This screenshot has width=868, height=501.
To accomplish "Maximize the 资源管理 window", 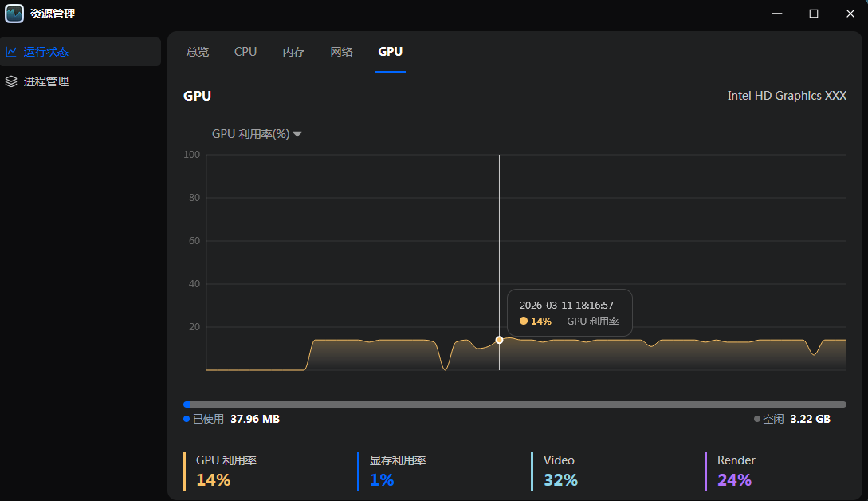I will tap(814, 14).
